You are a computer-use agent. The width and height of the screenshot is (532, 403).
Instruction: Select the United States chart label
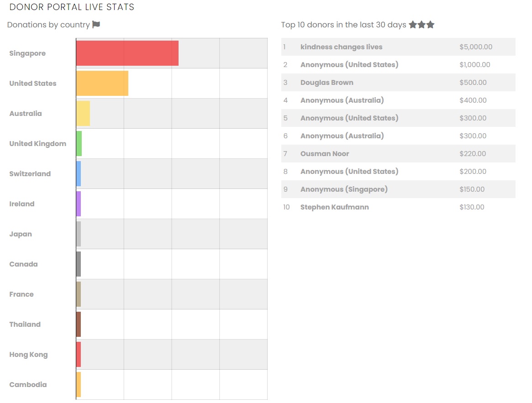33,84
